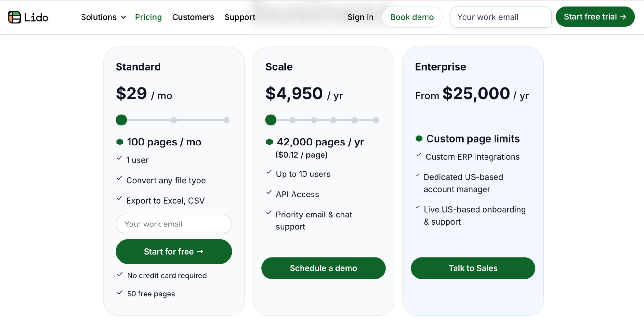This screenshot has width=644, height=330.
Task: Open the Support link
Action: [x=240, y=17]
